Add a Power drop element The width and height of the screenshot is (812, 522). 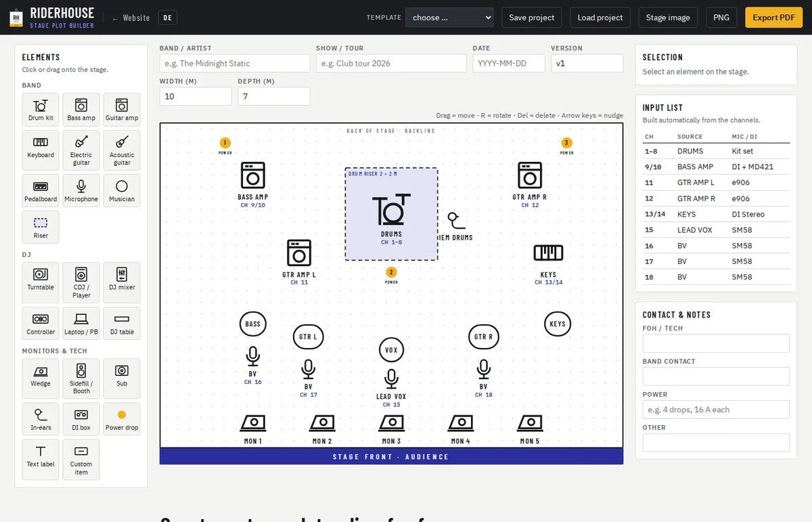(x=122, y=419)
